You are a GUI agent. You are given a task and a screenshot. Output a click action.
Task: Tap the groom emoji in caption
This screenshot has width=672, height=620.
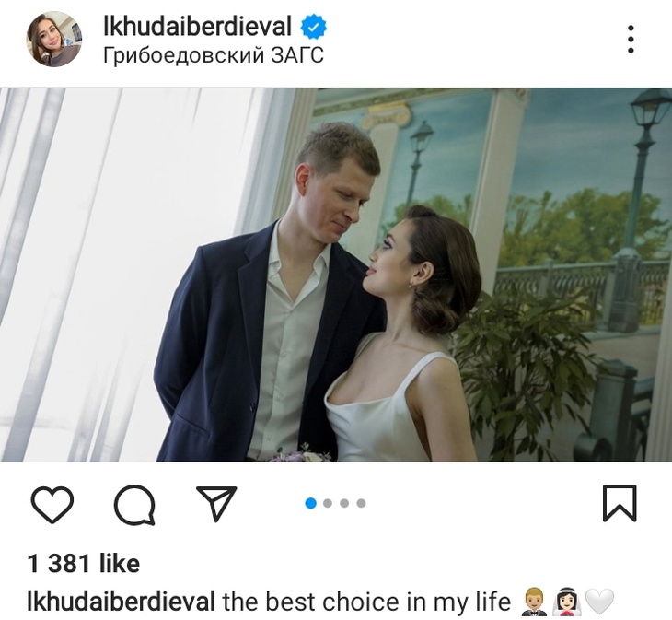point(534,602)
